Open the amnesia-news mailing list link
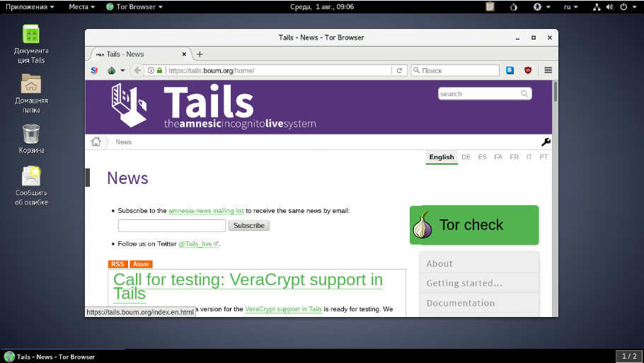This screenshot has width=644, height=363. (206, 211)
